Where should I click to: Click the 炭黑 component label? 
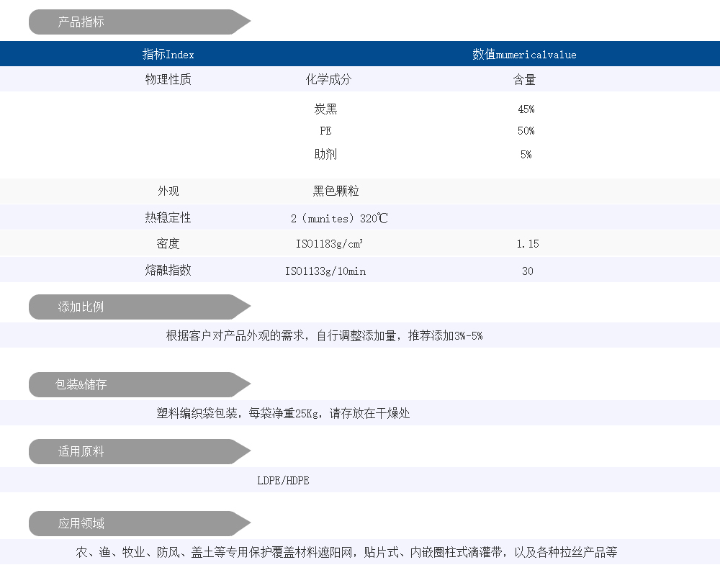325,109
